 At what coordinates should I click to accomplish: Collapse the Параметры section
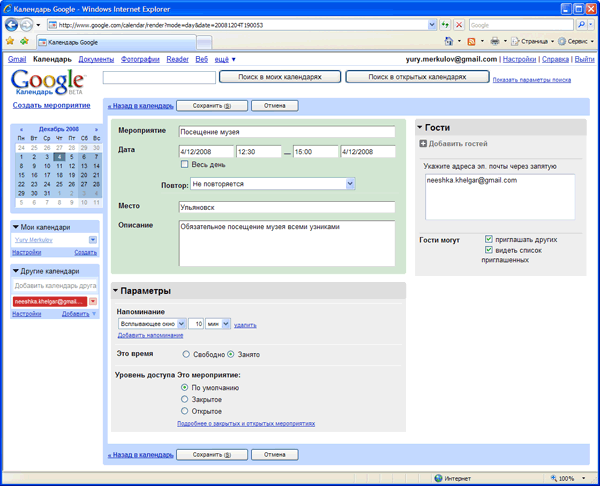click(115, 291)
